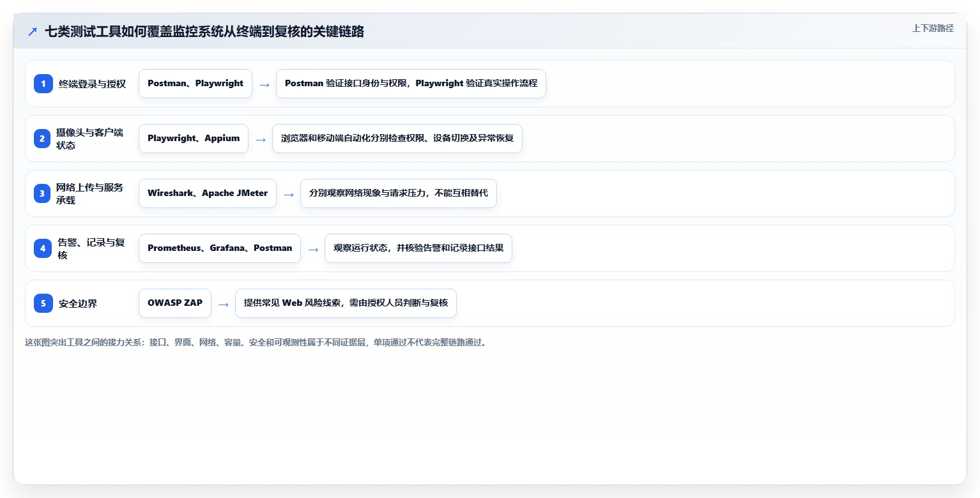980x498 pixels.
Task: Click the Wireshark、Apache JMeter tool box
Action: [x=208, y=193]
